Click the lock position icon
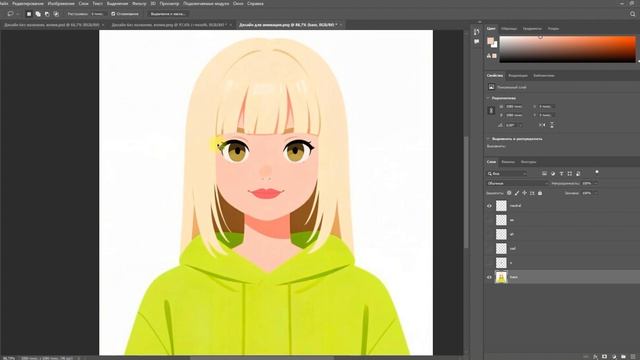 [x=524, y=193]
